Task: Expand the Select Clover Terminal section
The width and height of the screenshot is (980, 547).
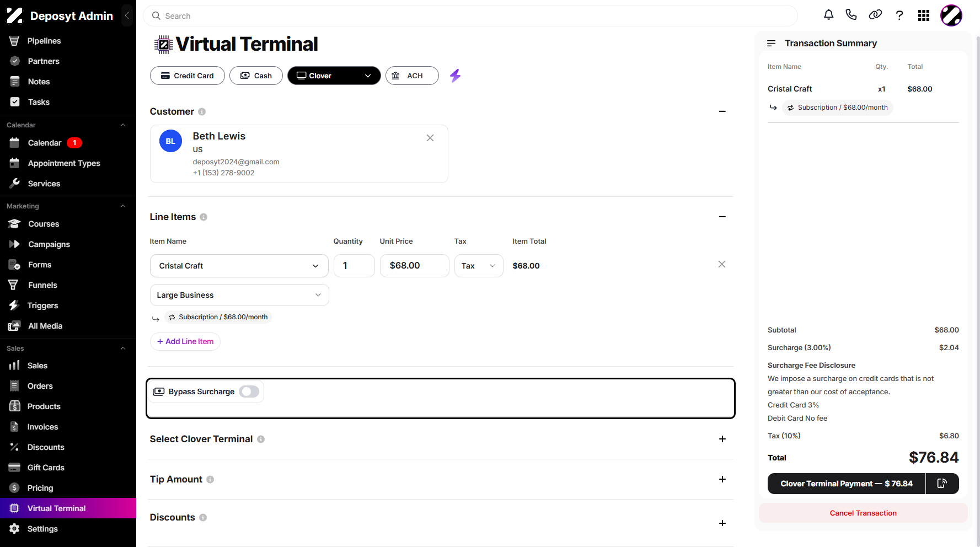Action: click(x=722, y=439)
